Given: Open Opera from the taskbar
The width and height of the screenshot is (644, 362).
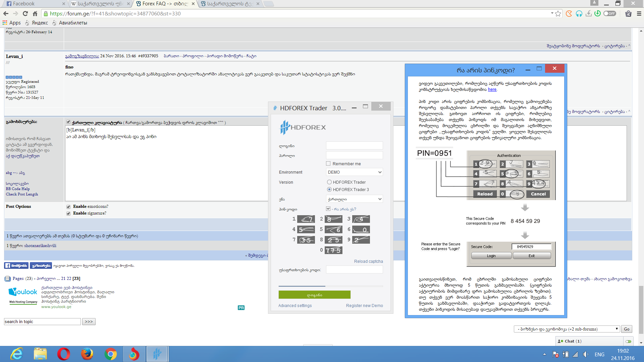Looking at the screenshot, I should pyautogui.click(x=63, y=354).
